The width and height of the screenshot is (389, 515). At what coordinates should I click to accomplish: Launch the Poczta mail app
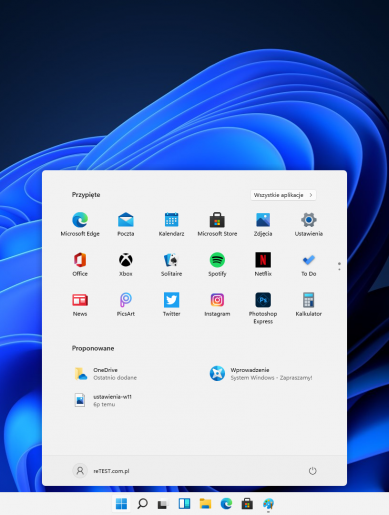tap(126, 224)
